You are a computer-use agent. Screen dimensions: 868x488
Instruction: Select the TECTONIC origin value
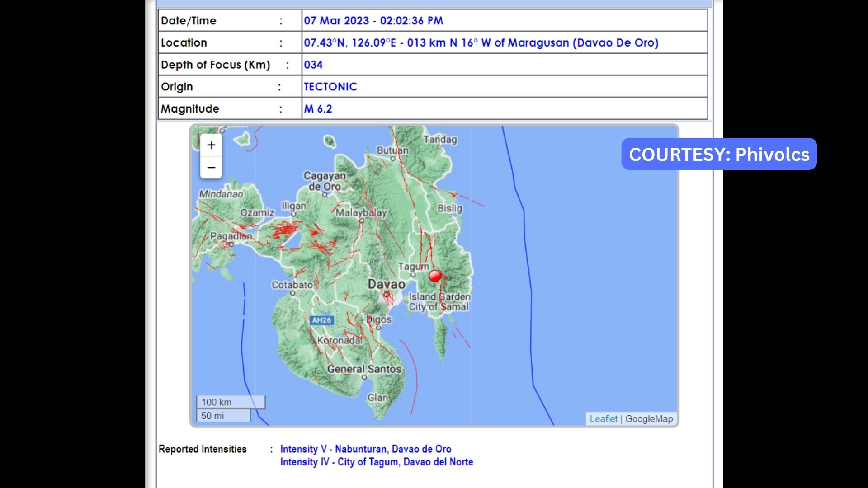pos(330,87)
